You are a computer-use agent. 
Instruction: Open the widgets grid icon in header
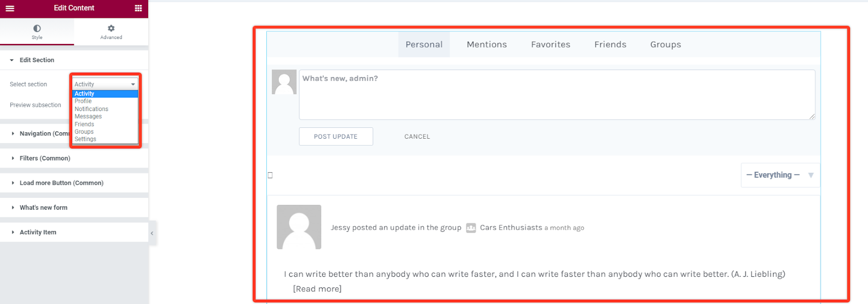(x=138, y=8)
